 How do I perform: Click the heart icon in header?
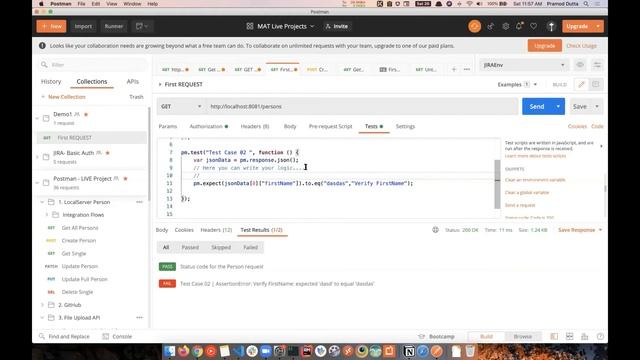tap(533, 27)
